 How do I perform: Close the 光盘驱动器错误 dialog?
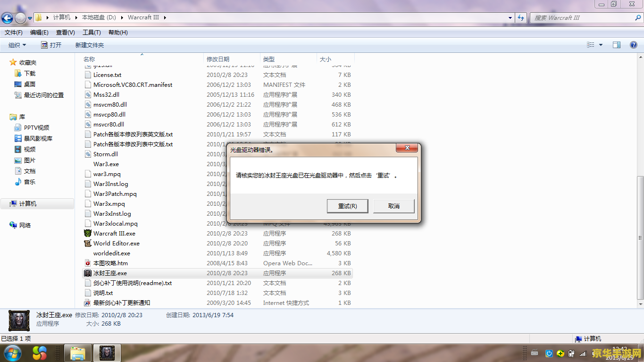click(x=406, y=149)
